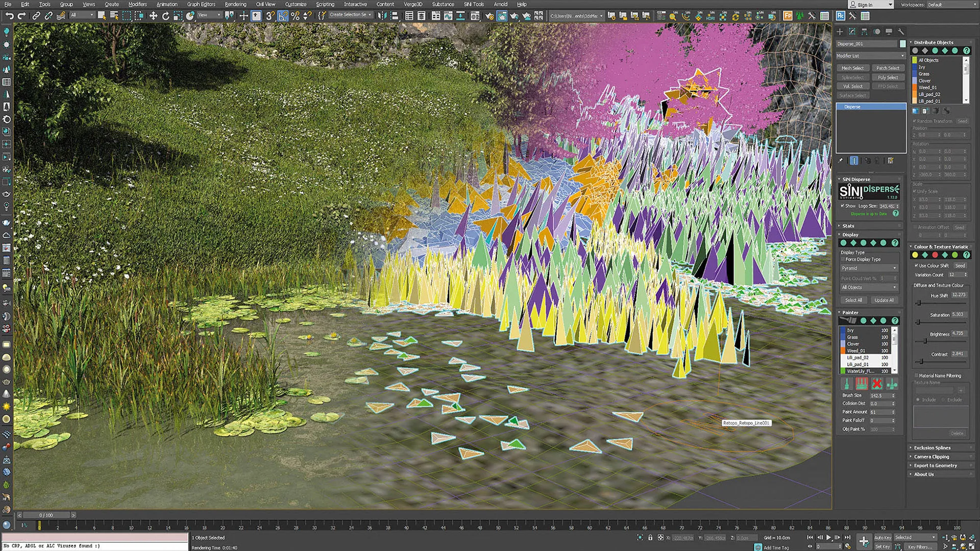Click the Redo arrow in the main toolbar
Viewport: 980px width, 551px height.
pyautogui.click(x=21, y=16)
